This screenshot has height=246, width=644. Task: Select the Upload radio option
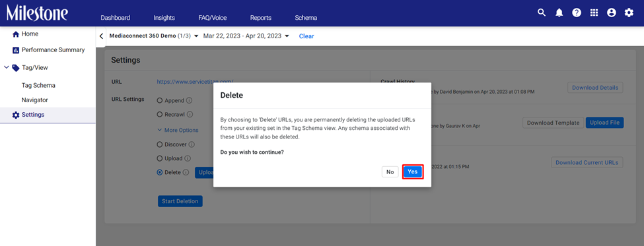tap(160, 158)
